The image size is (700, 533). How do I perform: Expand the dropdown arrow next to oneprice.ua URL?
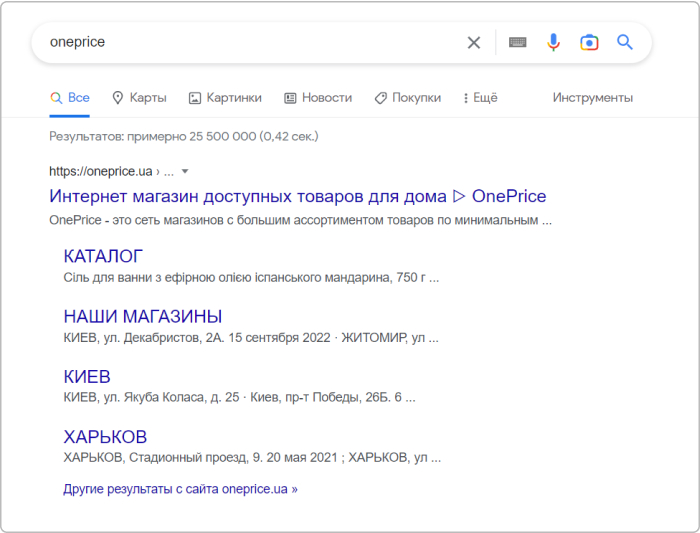[x=185, y=171]
